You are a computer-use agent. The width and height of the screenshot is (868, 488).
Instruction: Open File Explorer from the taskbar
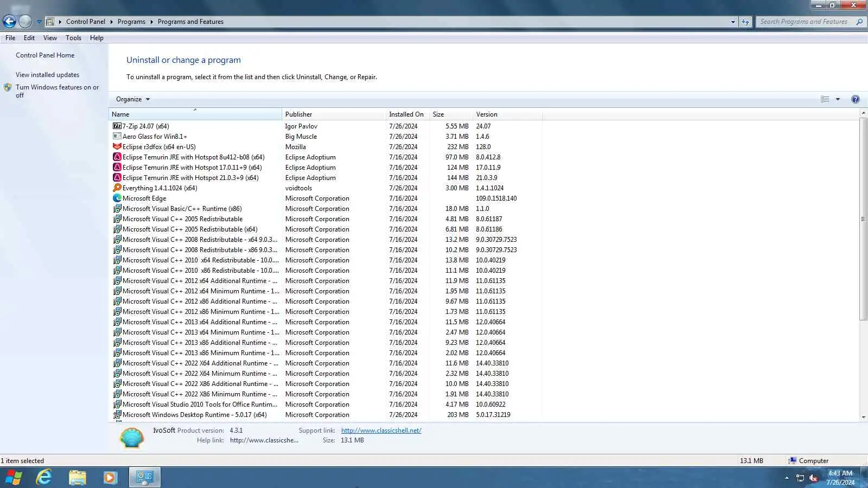pos(77,477)
